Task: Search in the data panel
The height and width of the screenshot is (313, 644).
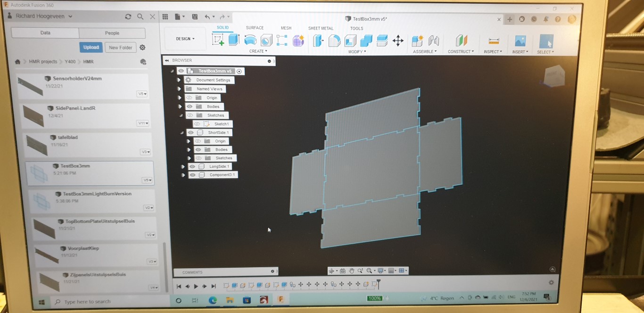Action: pyautogui.click(x=140, y=16)
